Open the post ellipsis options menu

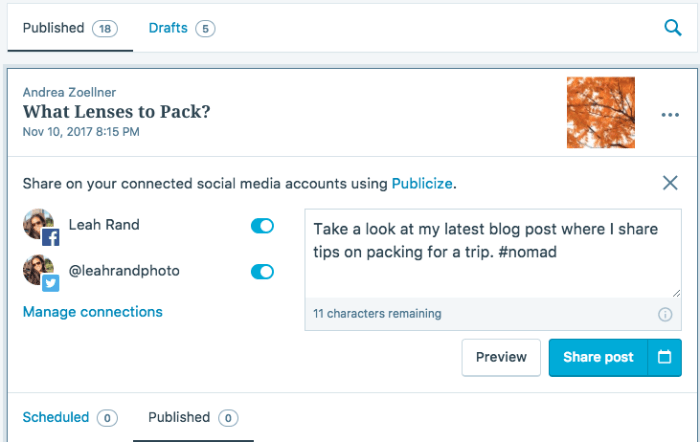[x=670, y=115]
